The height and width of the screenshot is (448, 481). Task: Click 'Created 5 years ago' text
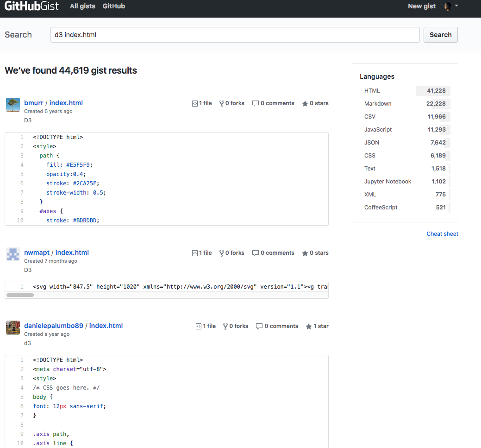48,111
